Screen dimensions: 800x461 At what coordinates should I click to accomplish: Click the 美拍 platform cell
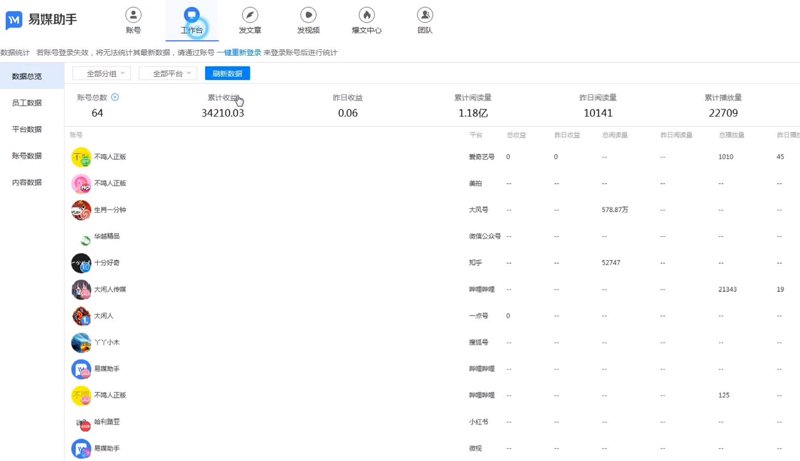click(x=476, y=184)
